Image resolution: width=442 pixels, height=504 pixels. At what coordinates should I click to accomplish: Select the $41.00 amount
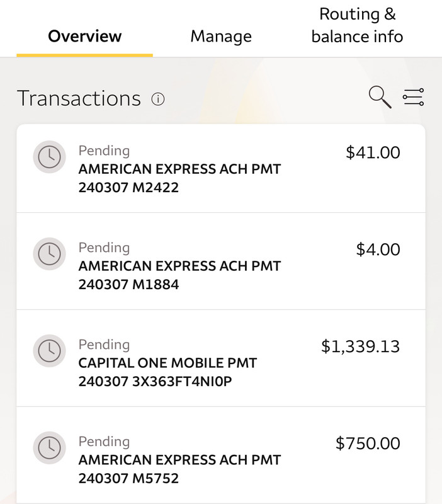click(x=373, y=152)
